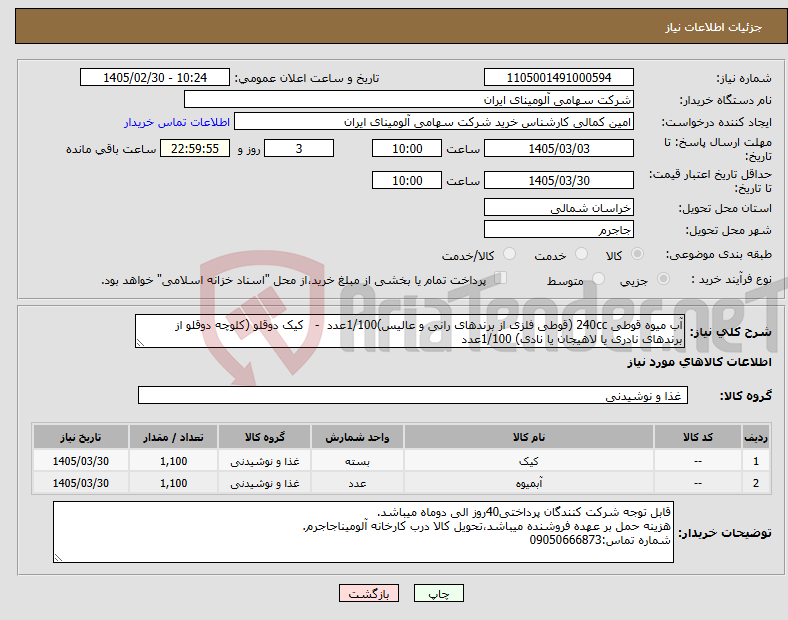Click the چاپ (print) button
Screen dimensions: 788x620
[x=438, y=593]
